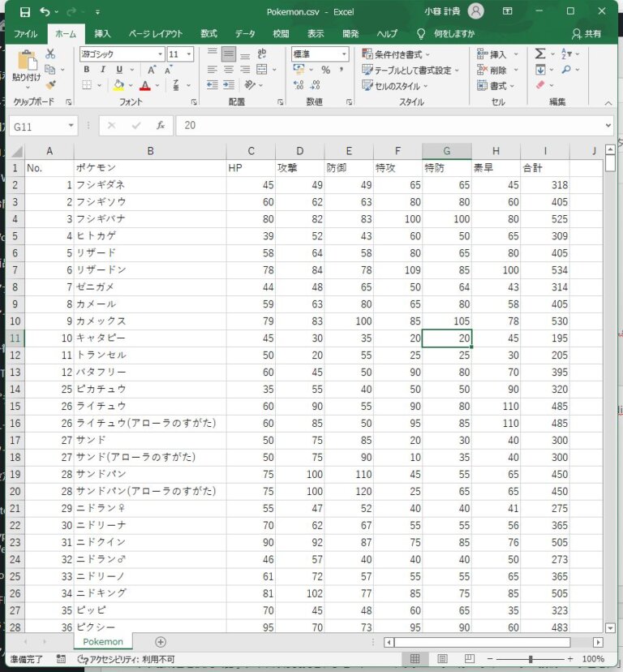Viewport: 623px width, 672px height.
Task: Click the Wrap Text icon
Action: (262, 54)
